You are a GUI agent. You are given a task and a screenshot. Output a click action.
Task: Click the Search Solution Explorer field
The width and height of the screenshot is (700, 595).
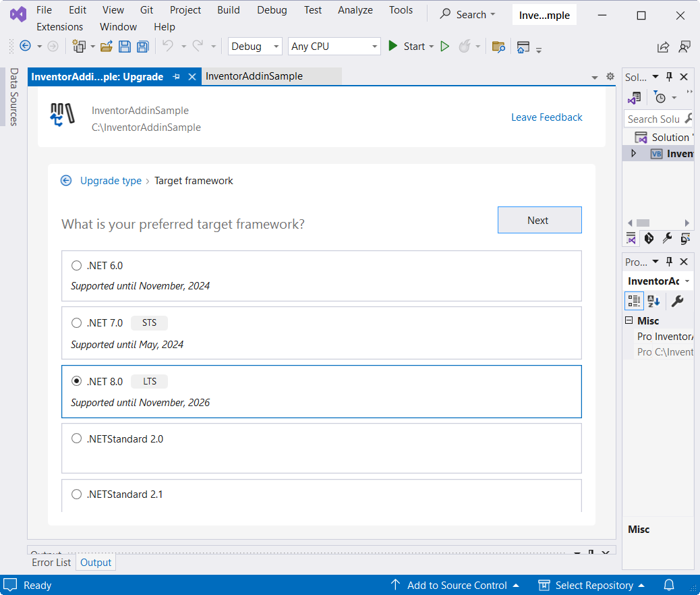tap(658, 119)
